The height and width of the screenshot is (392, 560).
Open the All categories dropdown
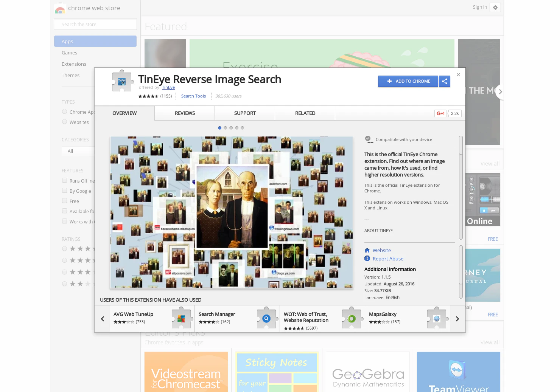(78, 151)
